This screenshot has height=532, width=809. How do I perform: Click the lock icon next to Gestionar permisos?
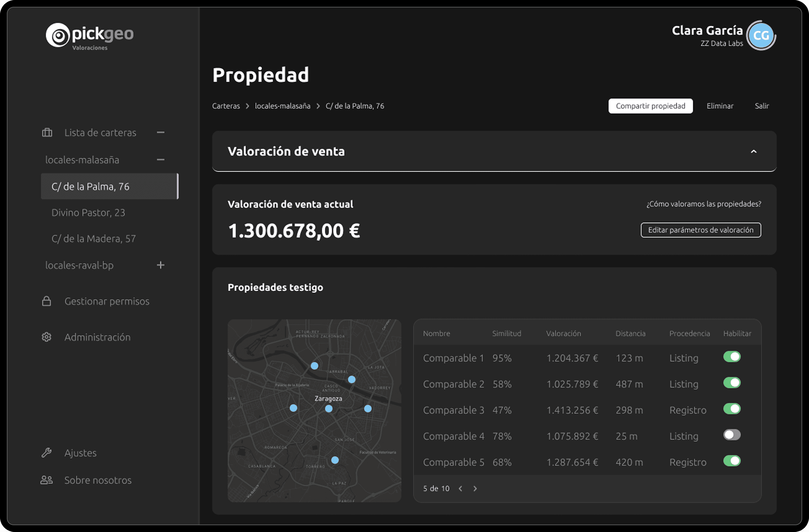click(47, 301)
